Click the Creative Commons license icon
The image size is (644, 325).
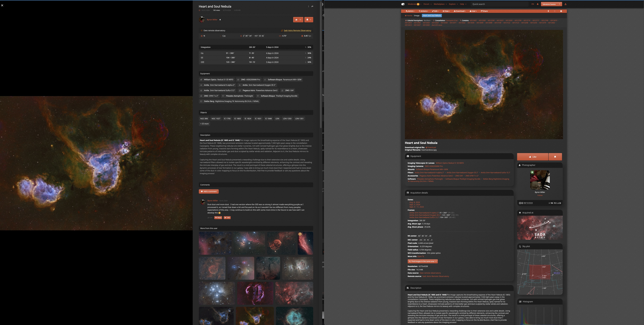tap(521, 203)
